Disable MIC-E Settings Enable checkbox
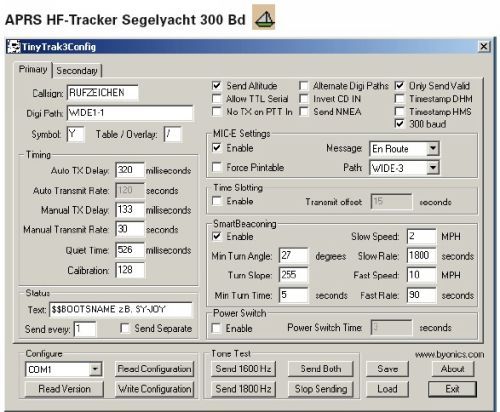This screenshot has height=412, width=500. click(217, 148)
